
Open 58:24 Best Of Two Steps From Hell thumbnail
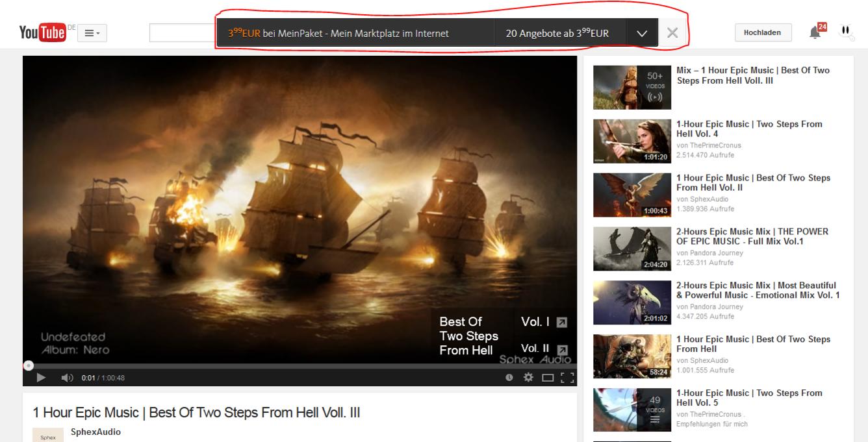point(632,356)
